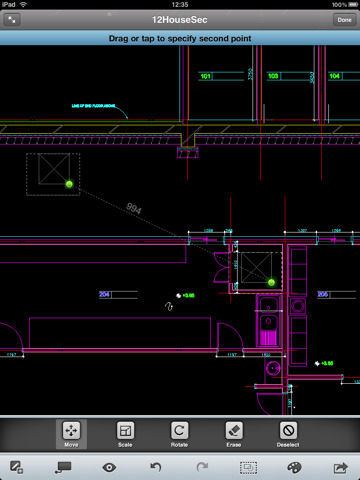The image size is (360, 480).
Task: Open the color palette
Action: click(x=294, y=467)
